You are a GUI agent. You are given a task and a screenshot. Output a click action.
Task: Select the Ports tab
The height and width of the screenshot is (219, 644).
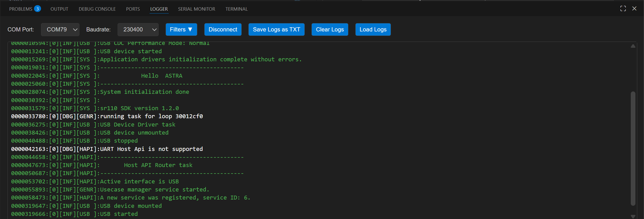pos(133,9)
